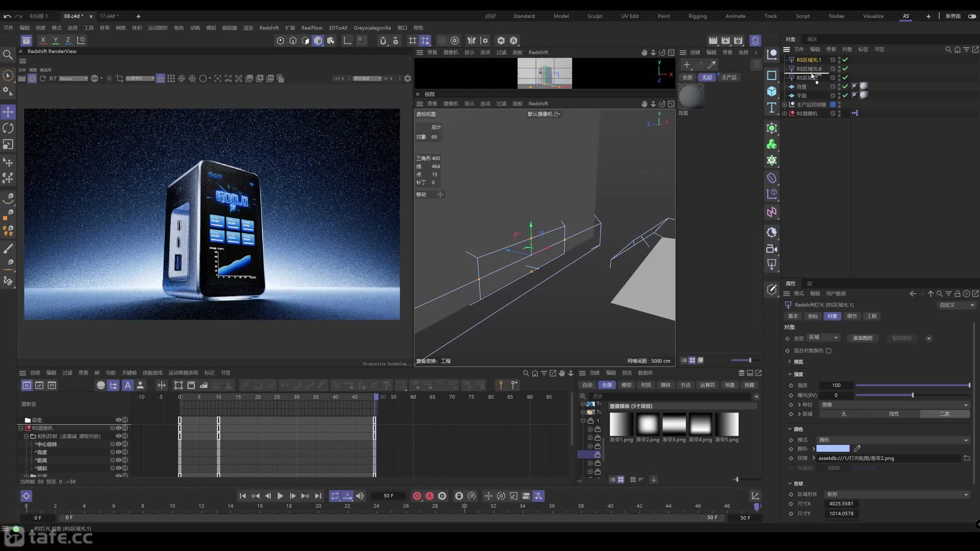Screen dimensions: 980x551
Task: Open the 区域形状 矩形 dropdown
Action: click(x=897, y=494)
